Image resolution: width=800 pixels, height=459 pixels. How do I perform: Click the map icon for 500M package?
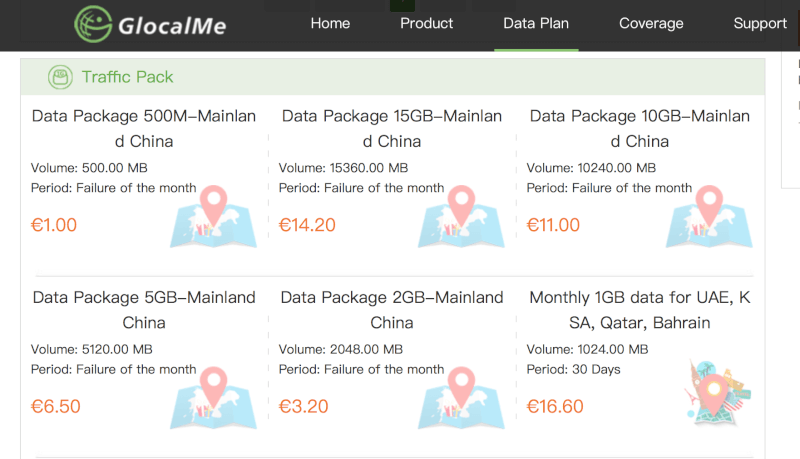pyautogui.click(x=213, y=217)
